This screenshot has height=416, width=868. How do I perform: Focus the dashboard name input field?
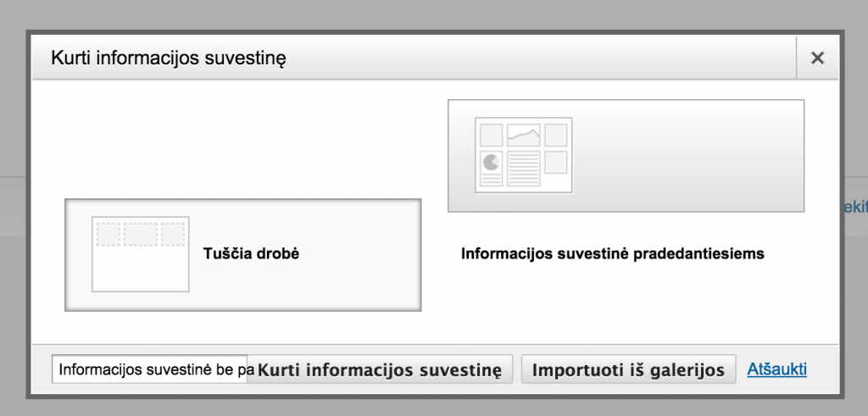(x=153, y=369)
